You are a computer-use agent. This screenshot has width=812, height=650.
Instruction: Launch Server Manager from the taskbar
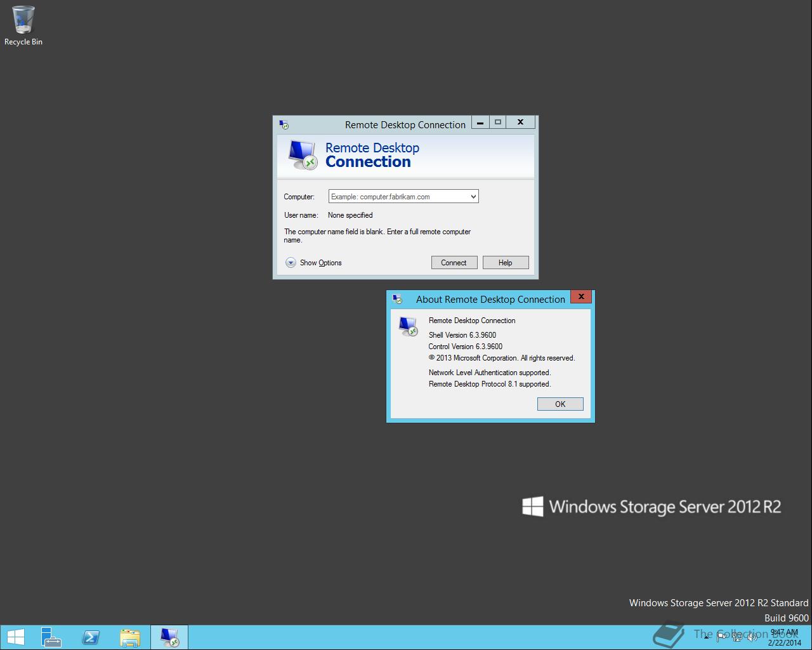51,637
